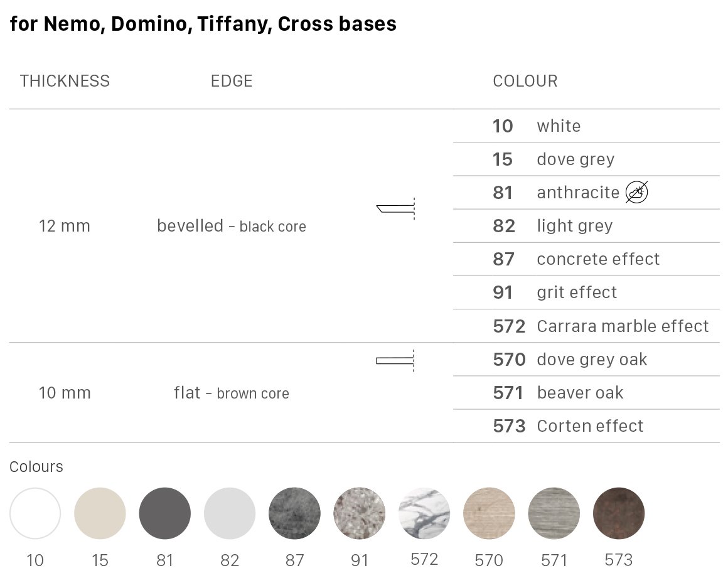Select the dove grey oak swatch 570
This screenshot has height=578, width=728.
coord(489,513)
